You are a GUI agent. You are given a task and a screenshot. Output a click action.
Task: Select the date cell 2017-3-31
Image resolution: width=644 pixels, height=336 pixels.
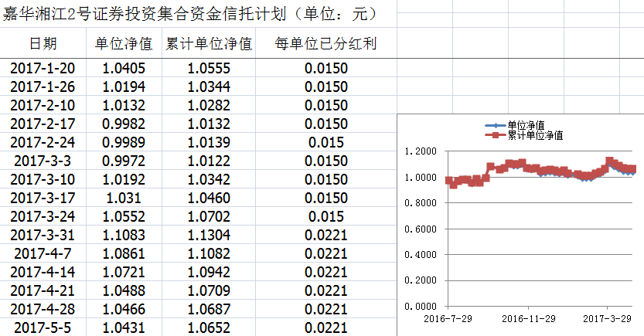pos(43,235)
